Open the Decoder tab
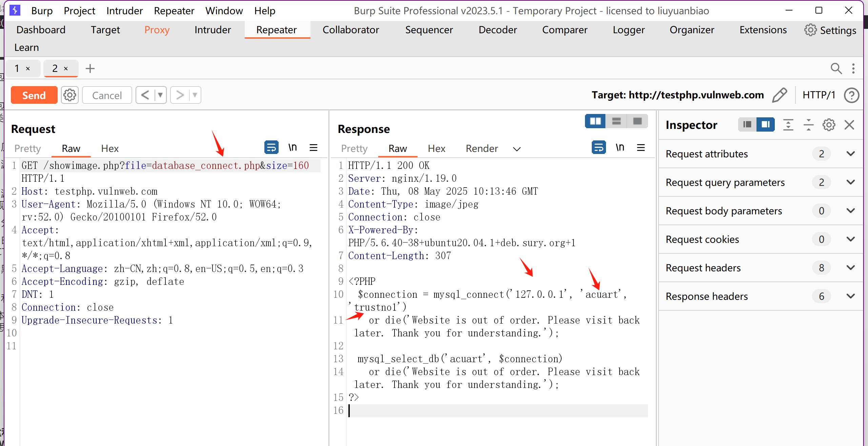 pos(498,30)
